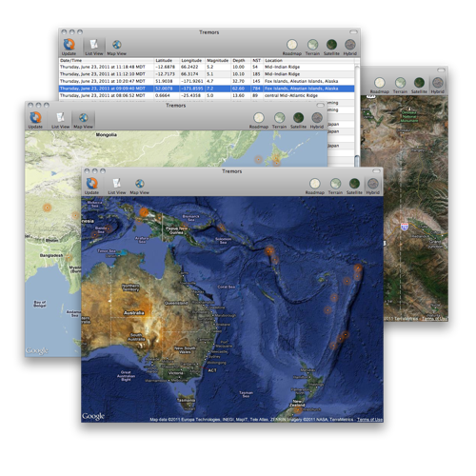
Task: Choose Roadmap in the list view window
Action: [292, 48]
